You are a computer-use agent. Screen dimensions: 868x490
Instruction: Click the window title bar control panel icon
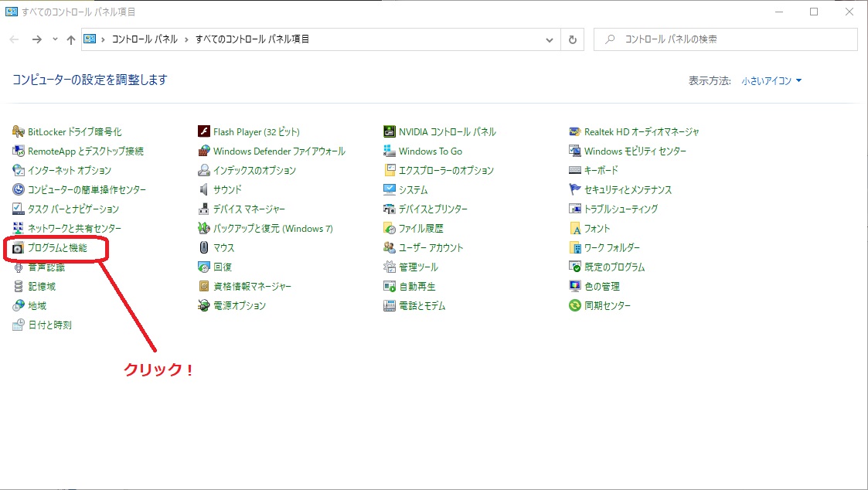12,11
